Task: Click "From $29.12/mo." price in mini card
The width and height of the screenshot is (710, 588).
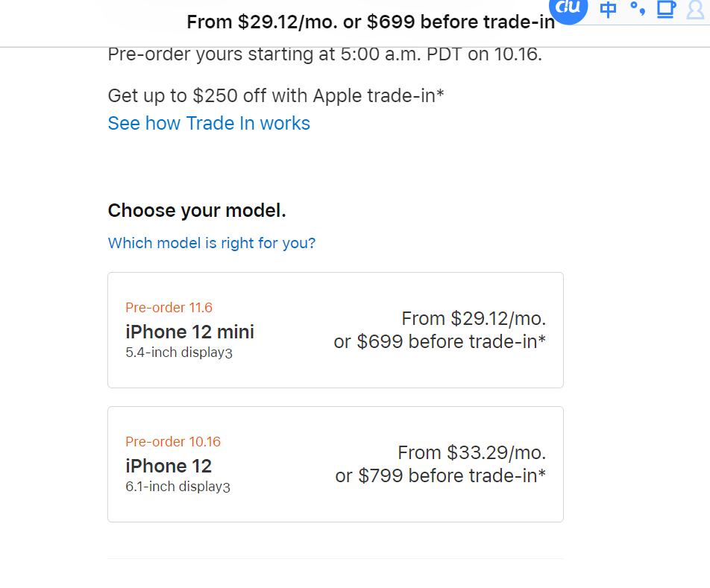Action: 474,319
